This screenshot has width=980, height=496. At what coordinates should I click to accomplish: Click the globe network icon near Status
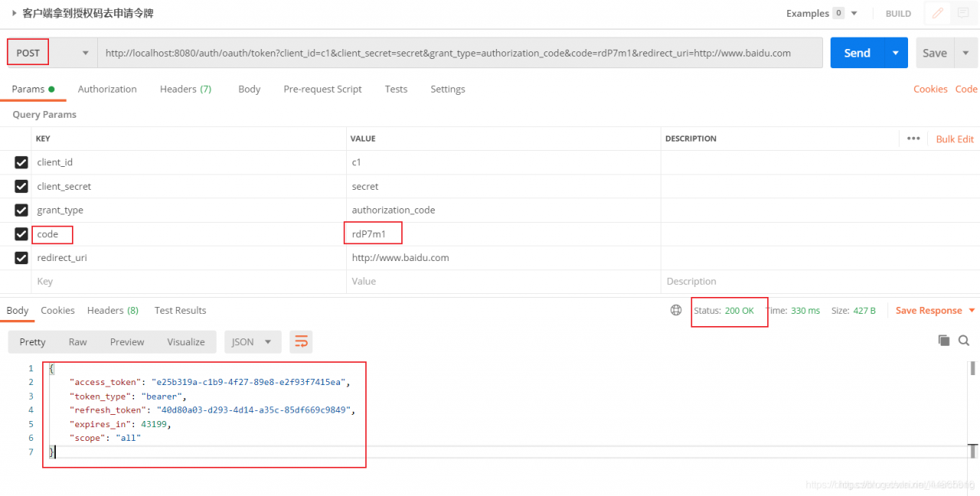(x=676, y=310)
